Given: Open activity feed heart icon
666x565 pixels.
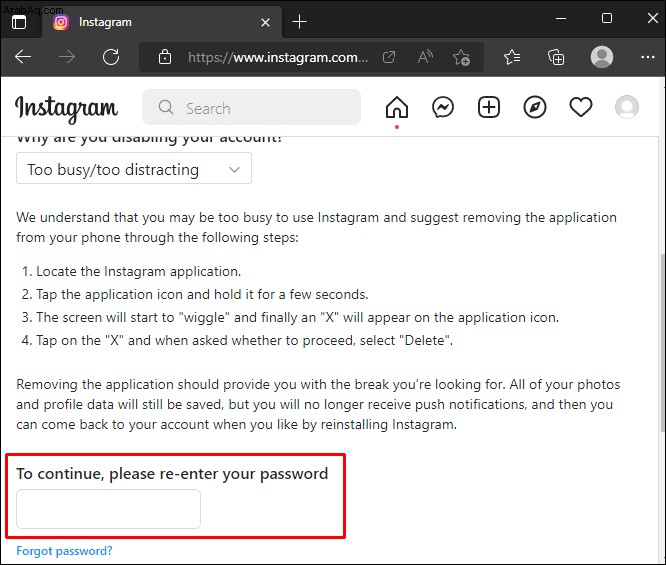Looking at the screenshot, I should (581, 107).
